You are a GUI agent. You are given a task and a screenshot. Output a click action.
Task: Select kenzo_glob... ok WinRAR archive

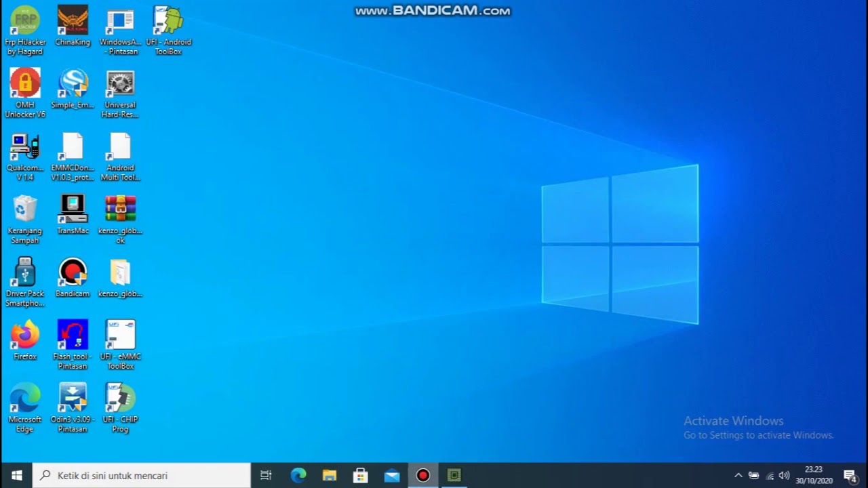[x=120, y=220]
